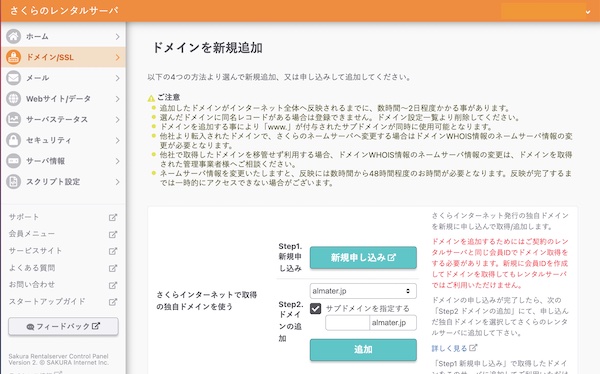Click the yellow warning icon beside ご注意
600x374 pixels.
click(151, 98)
